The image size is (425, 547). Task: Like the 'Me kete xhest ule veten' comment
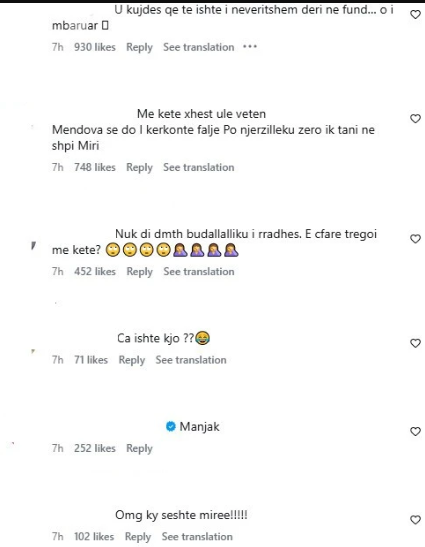415,119
